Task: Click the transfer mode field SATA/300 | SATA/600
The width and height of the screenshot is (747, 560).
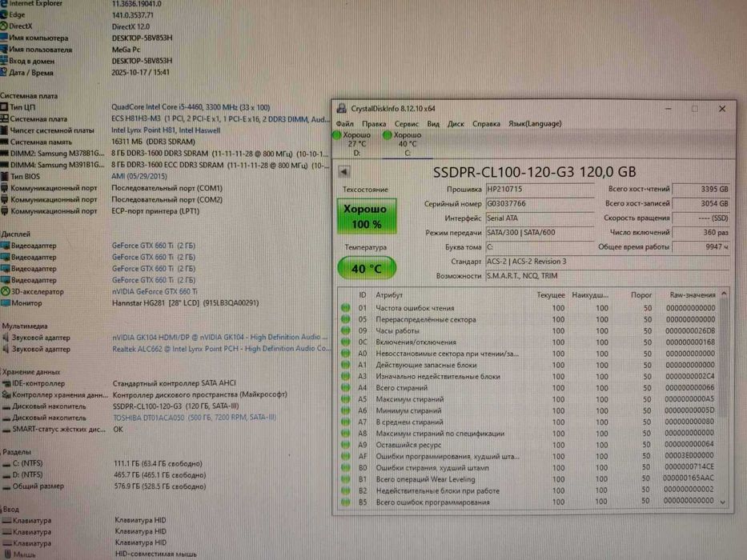Action: (x=540, y=232)
